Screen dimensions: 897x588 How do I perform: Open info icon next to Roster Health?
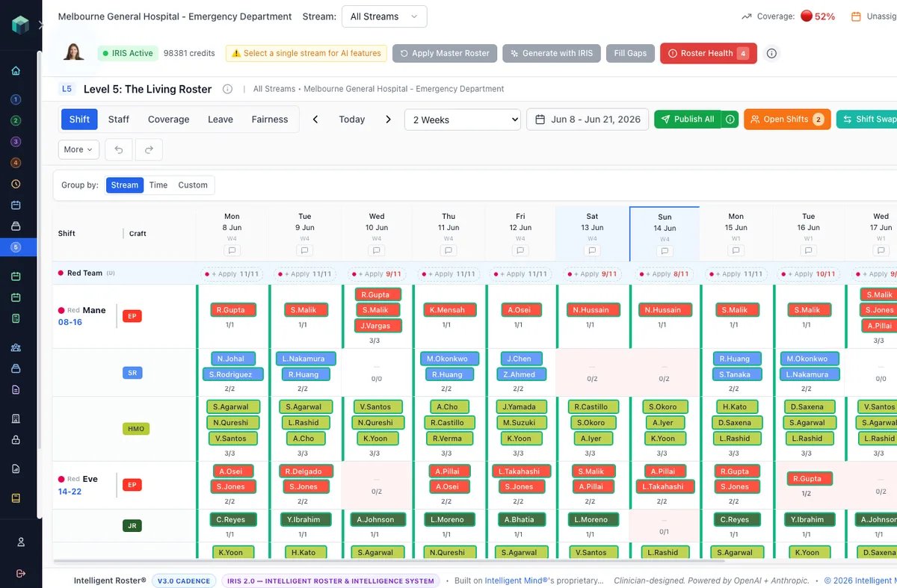[771, 53]
